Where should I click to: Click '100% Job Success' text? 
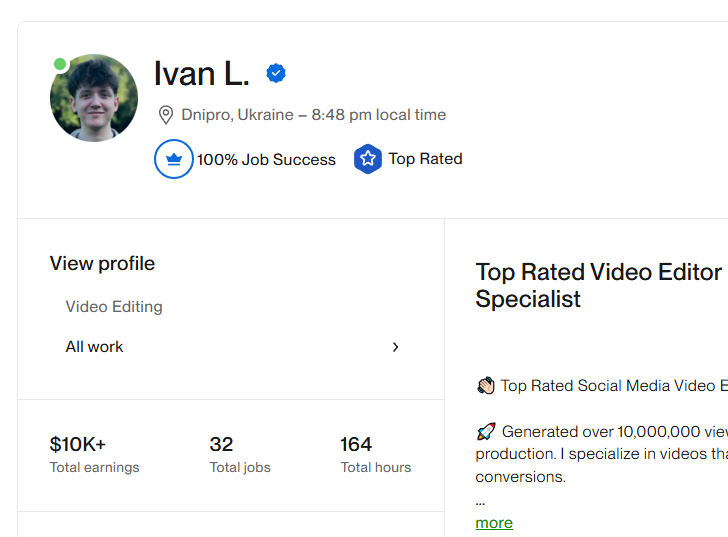pyautogui.click(x=266, y=160)
